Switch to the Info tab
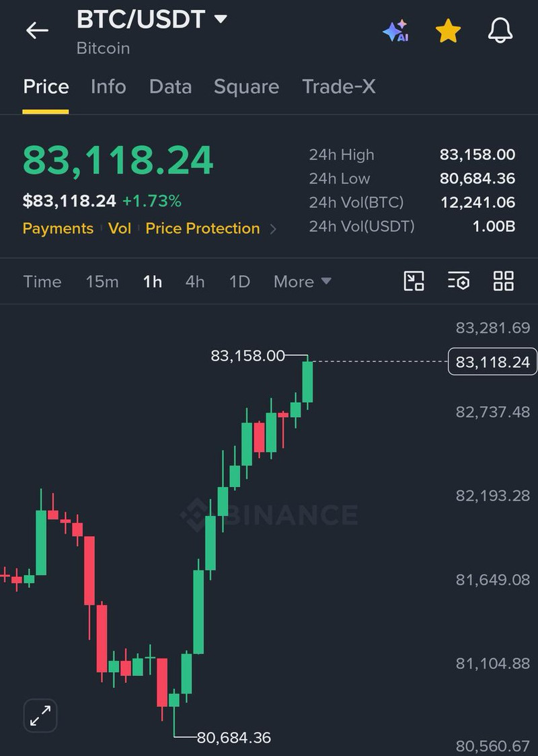This screenshot has height=756, width=538. [108, 87]
